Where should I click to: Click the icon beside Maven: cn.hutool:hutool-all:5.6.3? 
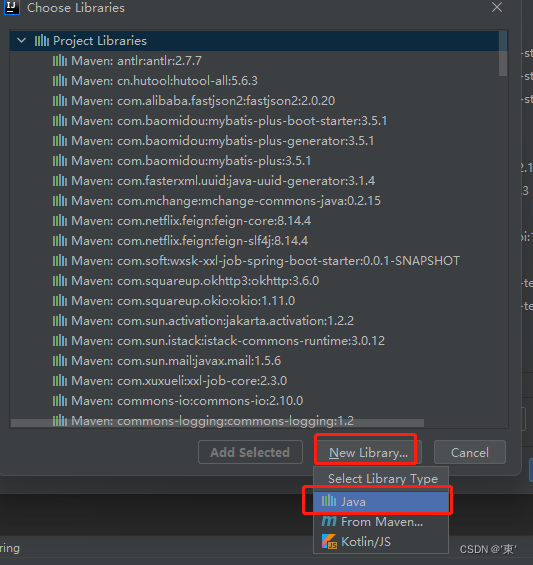60,81
